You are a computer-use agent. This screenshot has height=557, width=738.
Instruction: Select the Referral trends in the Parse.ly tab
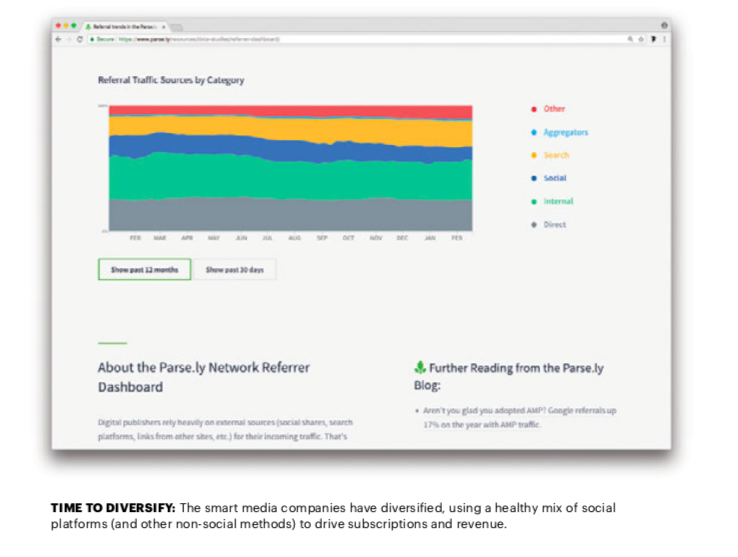coord(124,26)
